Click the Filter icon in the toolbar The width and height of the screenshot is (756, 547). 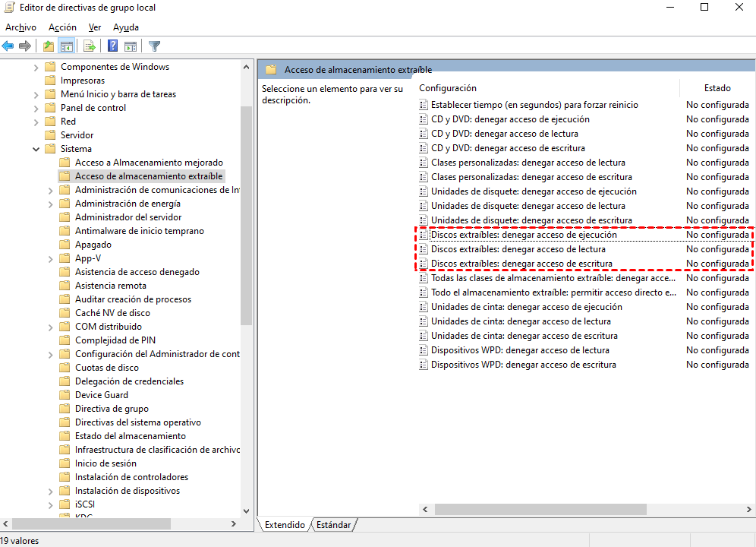click(x=153, y=46)
